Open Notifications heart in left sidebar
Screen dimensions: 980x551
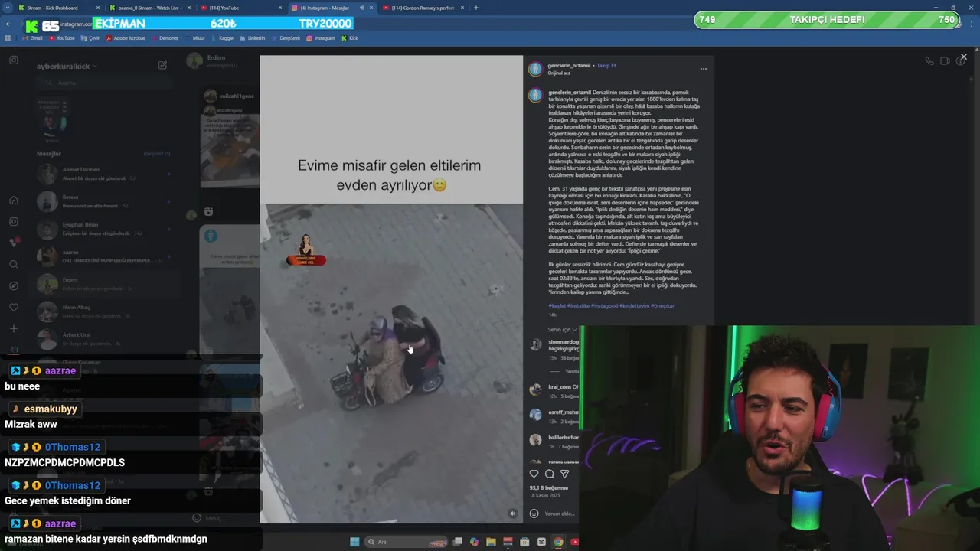tap(13, 308)
